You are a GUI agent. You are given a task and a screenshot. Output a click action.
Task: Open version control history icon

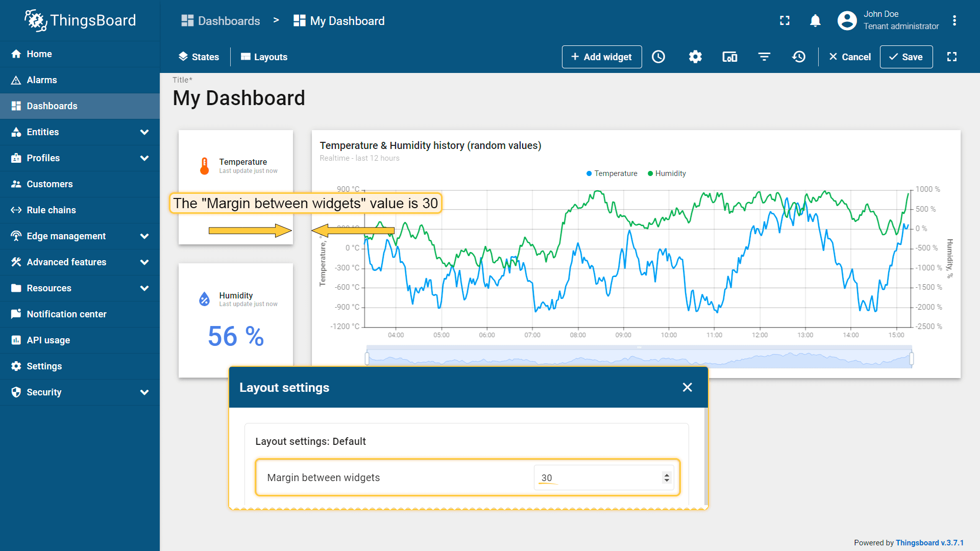(799, 57)
